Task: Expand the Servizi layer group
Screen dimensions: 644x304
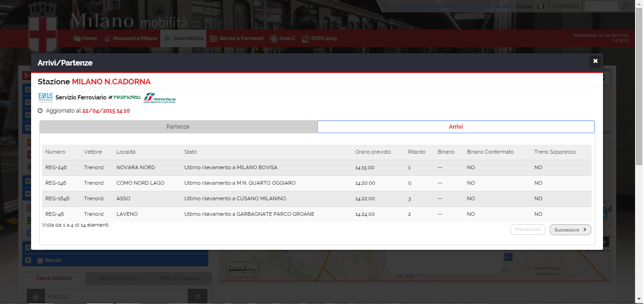Action: (x=28, y=260)
